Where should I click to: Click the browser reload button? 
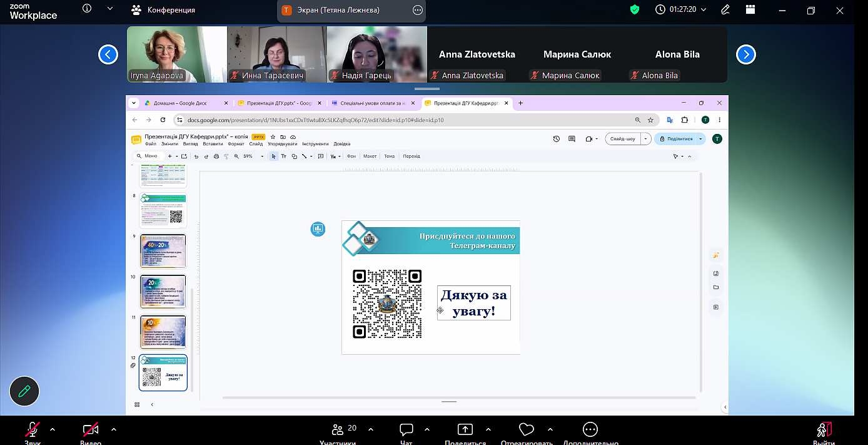(x=163, y=120)
